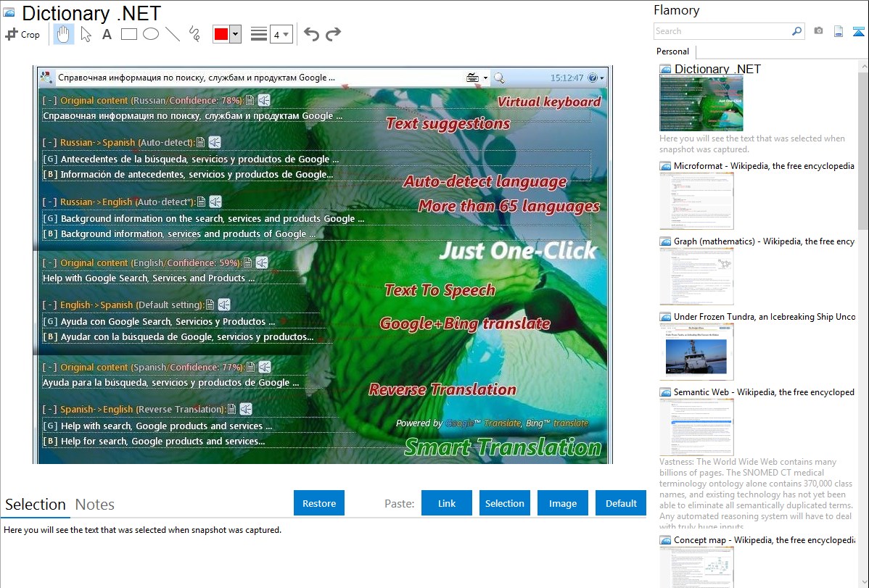Image resolution: width=869 pixels, height=588 pixels.
Task: Collapse the Russian->Spanish section with [-]
Action: [x=49, y=142]
